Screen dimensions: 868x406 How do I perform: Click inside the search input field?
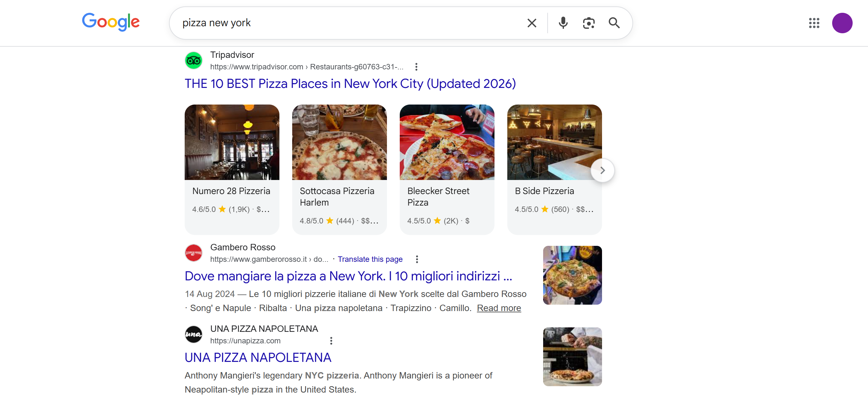(x=337, y=23)
